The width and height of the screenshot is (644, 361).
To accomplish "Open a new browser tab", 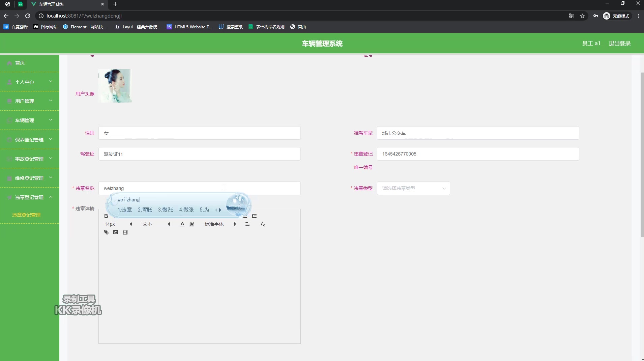I will point(115,4).
